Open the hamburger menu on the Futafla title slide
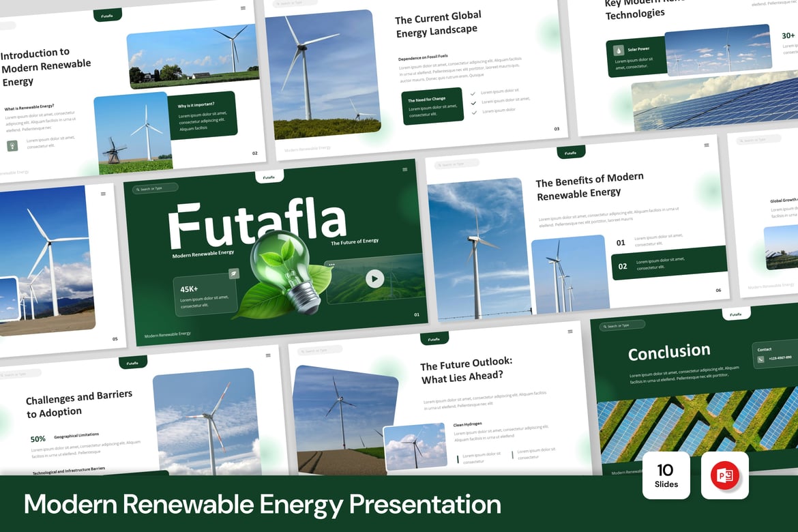This screenshot has width=798, height=532. (405, 170)
